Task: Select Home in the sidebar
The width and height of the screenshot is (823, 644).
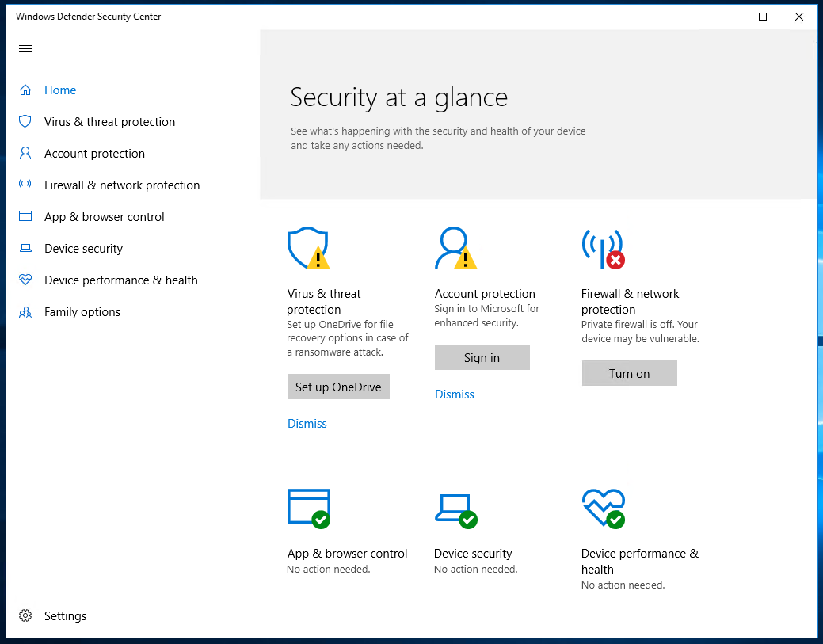Action: pos(60,90)
